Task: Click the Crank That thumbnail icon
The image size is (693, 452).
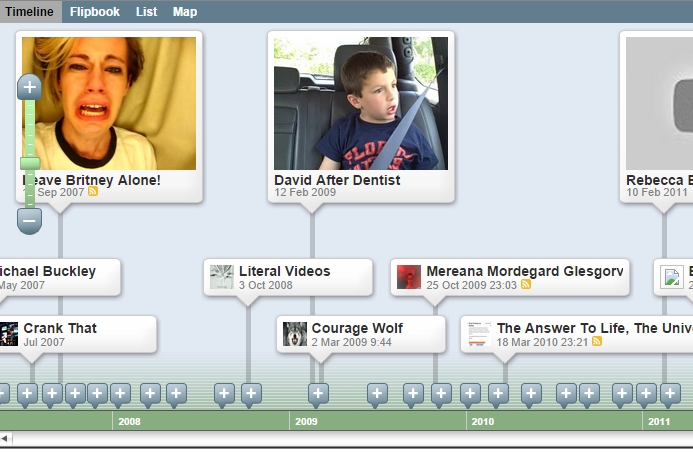Action: pyautogui.click(x=9, y=334)
